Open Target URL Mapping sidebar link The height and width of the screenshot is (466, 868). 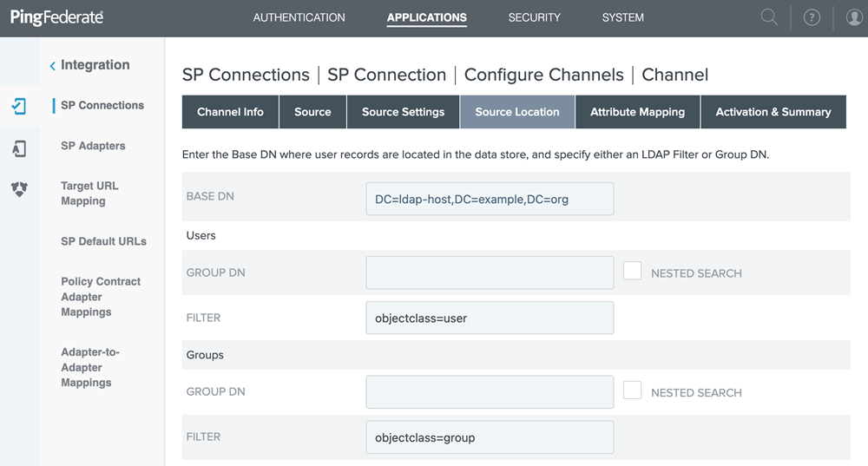[89, 194]
